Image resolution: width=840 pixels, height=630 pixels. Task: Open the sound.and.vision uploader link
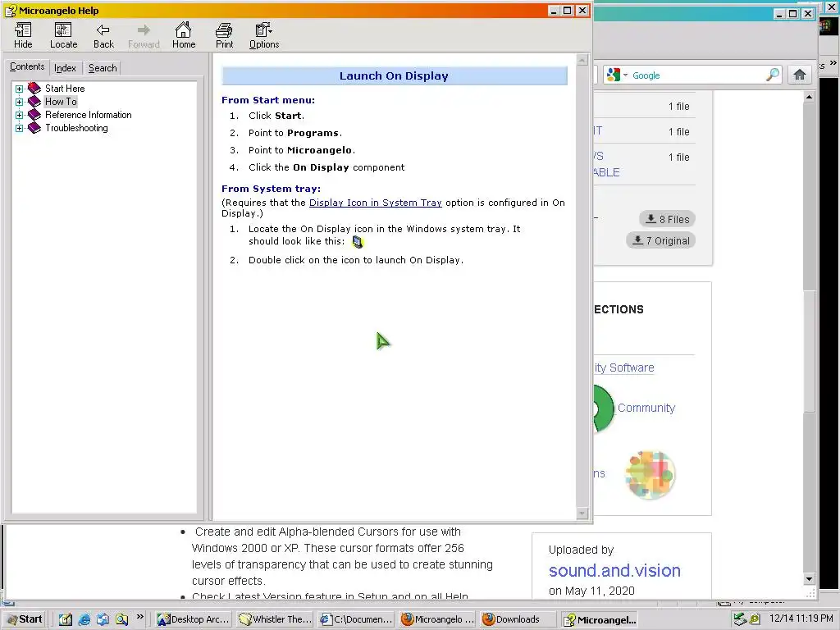pyautogui.click(x=614, y=571)
